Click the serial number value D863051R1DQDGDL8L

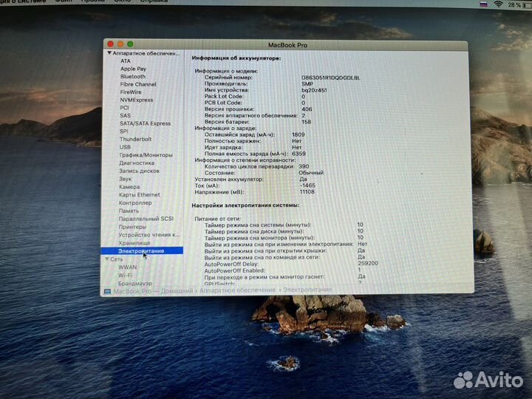click(331, 78)
